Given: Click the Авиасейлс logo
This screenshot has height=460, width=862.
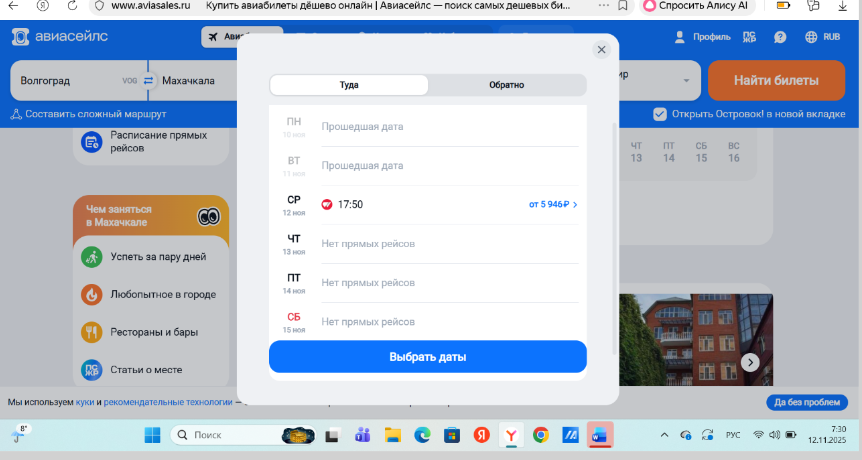Looking at the screenshot, I should (x=60, y=37).
